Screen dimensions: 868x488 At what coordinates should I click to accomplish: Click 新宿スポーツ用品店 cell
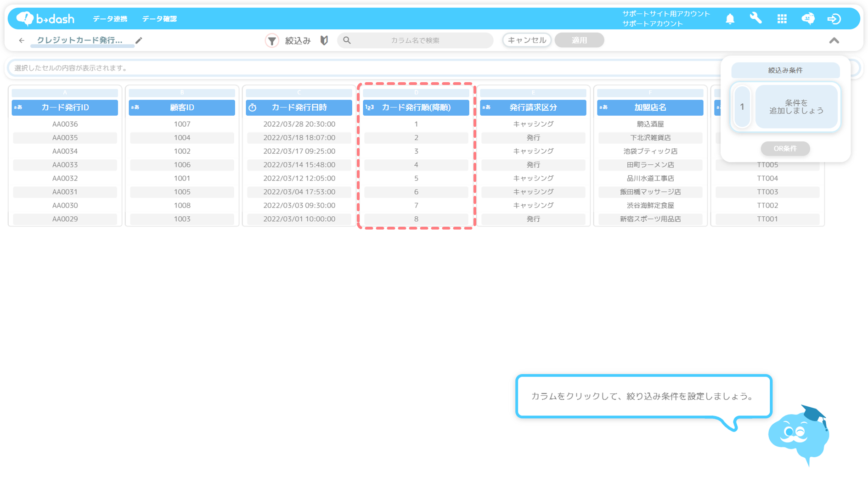[x=650, y=219]
